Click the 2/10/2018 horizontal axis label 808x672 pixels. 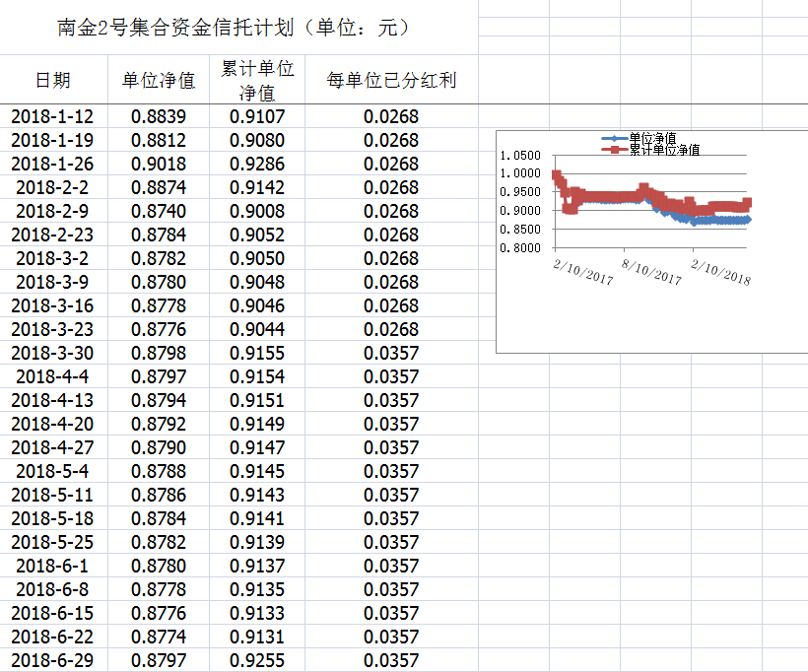720,271
